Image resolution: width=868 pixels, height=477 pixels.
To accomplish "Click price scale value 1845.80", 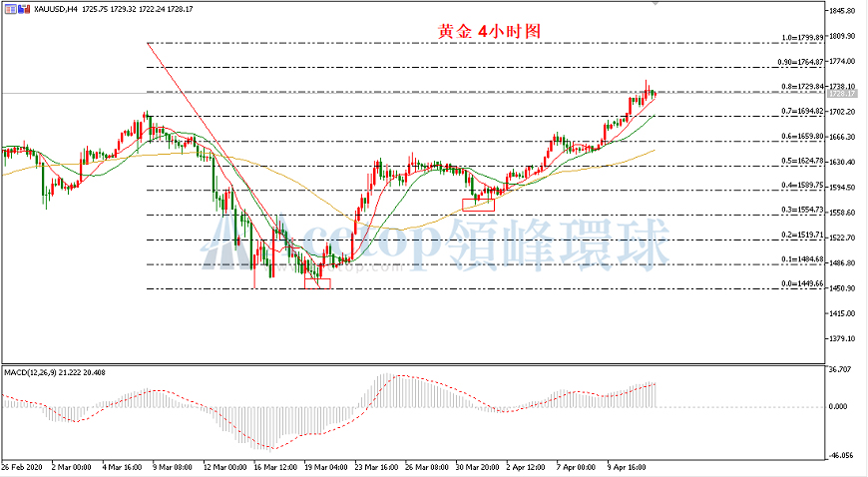I will pos(842,11).
